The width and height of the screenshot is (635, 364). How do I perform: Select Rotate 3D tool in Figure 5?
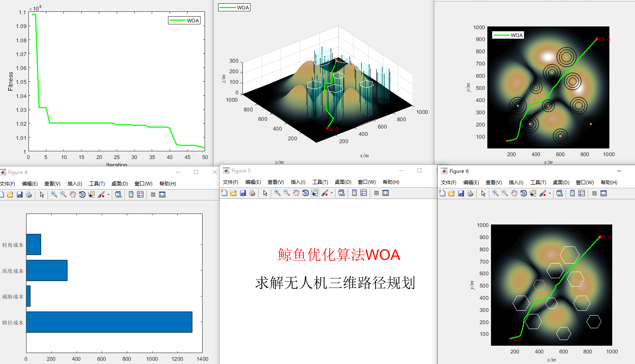click(x=305, y=193)
